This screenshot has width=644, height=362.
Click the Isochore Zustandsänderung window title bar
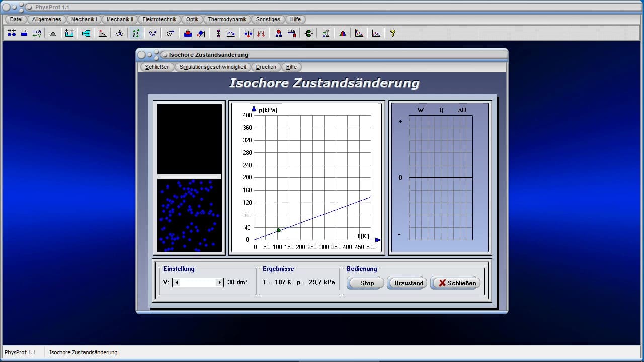(322, 55)
